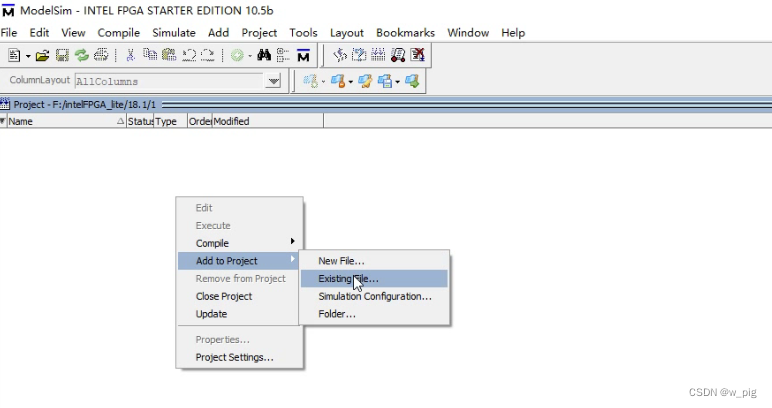Open the Layout menu
Viewport: 772px width, 408px height.
[x=347, y=33]
